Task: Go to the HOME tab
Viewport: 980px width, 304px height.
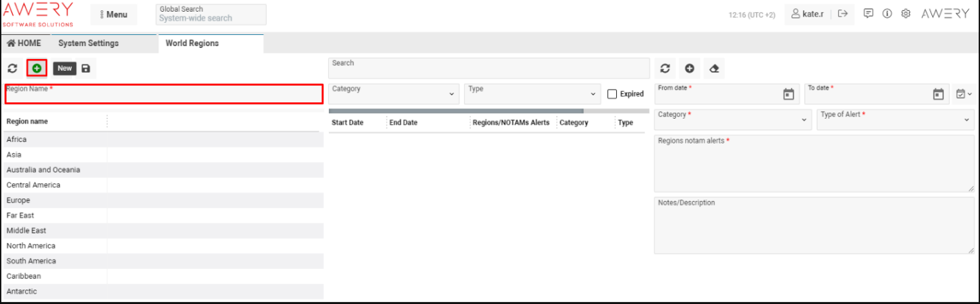Action: click(x=24, y=43)
